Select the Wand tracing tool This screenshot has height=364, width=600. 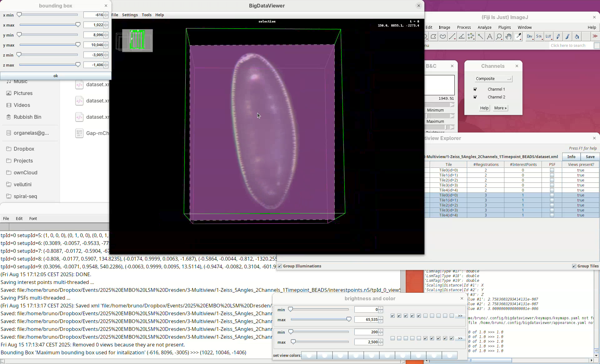pos(480,37)
